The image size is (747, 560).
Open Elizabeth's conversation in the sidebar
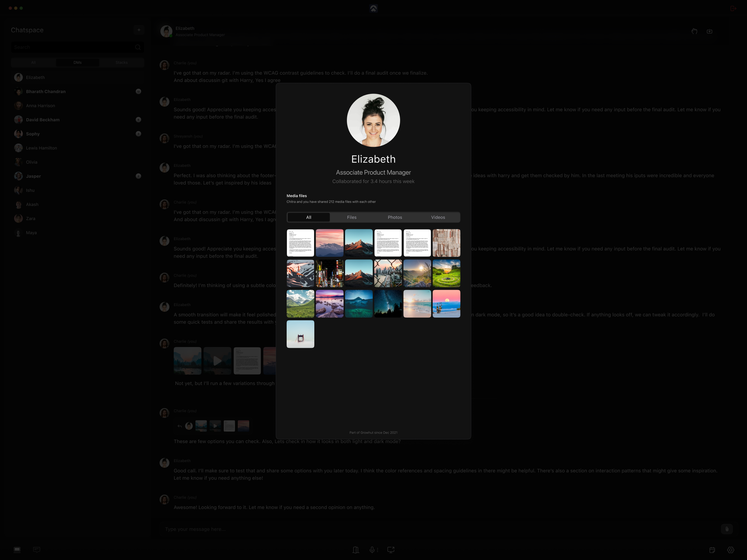[78, 78]
